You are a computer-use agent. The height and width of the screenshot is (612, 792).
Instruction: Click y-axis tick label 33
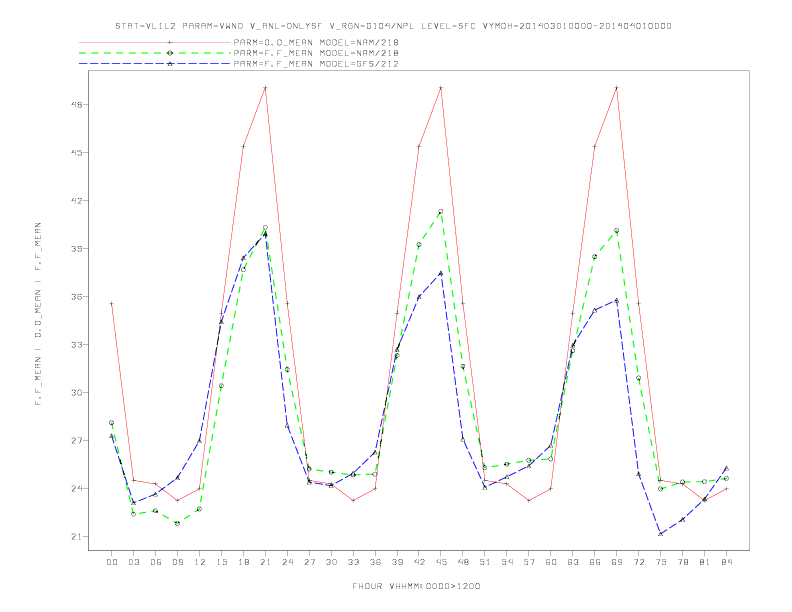pyautogui.click(x=76, y=344)
